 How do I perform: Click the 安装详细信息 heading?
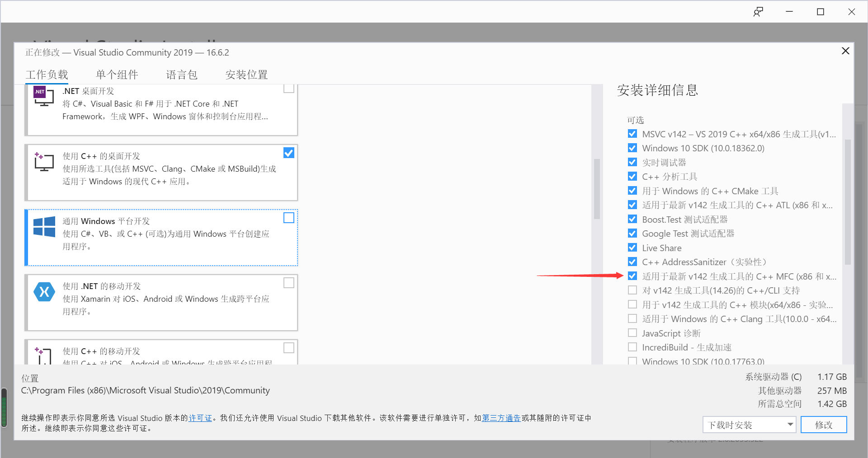click(657, 90)
